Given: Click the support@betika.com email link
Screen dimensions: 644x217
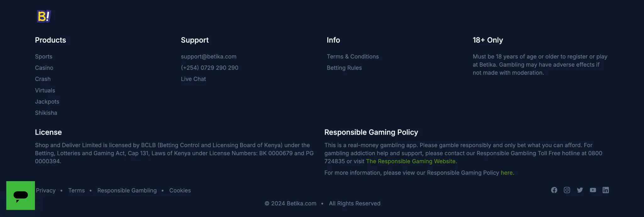Looking at the screenshot, I should (208, 57).
